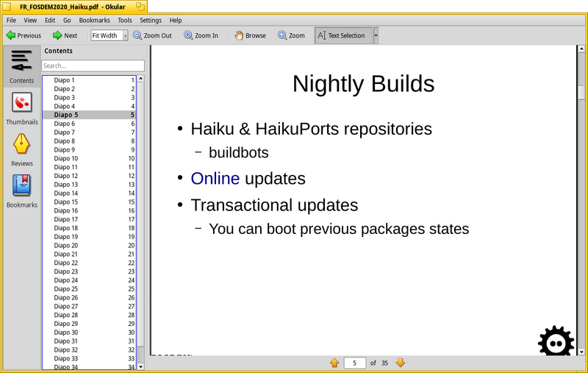Click document view scroll-down arrow
The height and width of the screenshot is (373, 588).
pyautogui.click(x=581, y=352)
